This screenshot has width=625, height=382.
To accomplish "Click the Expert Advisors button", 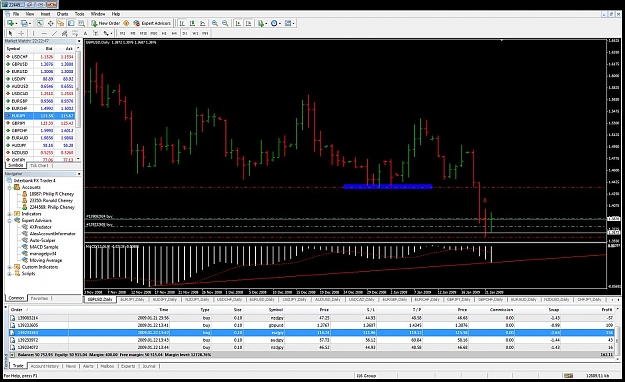I will [x=152, y=23].
